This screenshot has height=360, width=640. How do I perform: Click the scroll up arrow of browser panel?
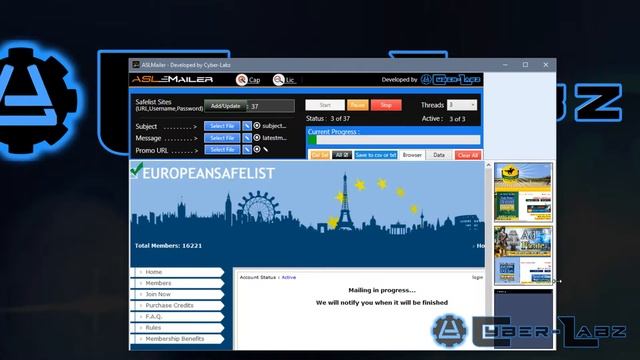click(489, 165)
